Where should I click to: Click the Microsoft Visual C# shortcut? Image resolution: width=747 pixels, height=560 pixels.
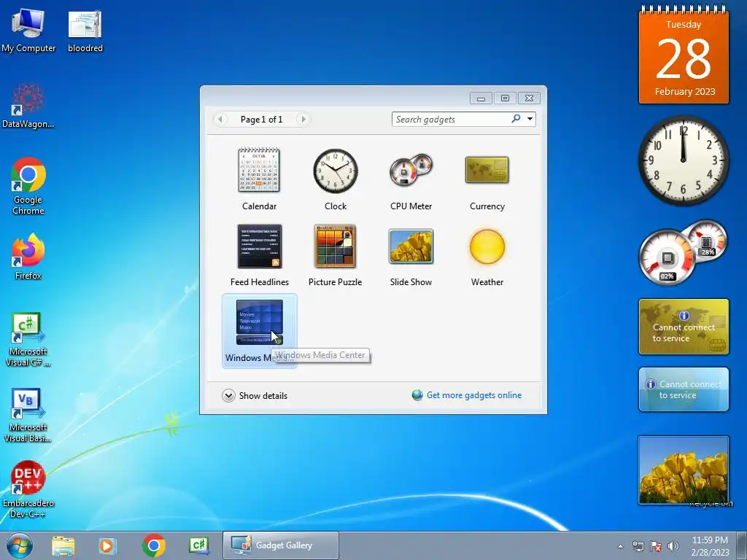click(28, 340)
